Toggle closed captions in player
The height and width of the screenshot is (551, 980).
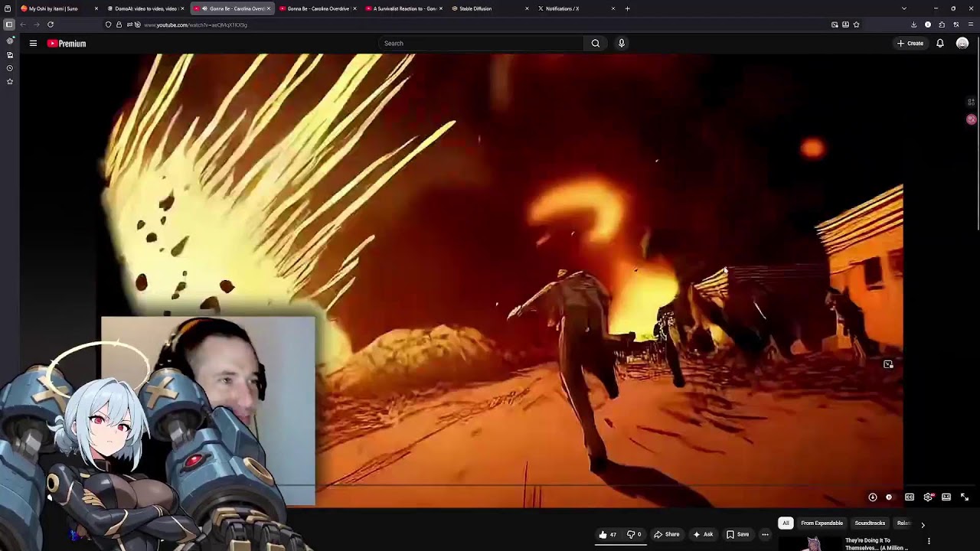click(x=910, y=497)
